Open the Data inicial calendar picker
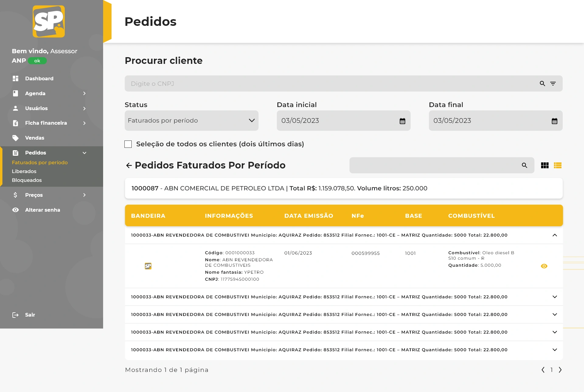Viewport: 584px width, 392px height. click(x=402, y=121)
